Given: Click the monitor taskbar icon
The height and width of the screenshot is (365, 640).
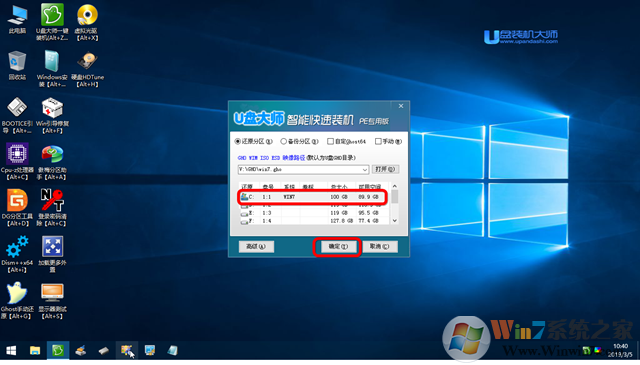Looking at the screenshot, I should click(150, 351).
